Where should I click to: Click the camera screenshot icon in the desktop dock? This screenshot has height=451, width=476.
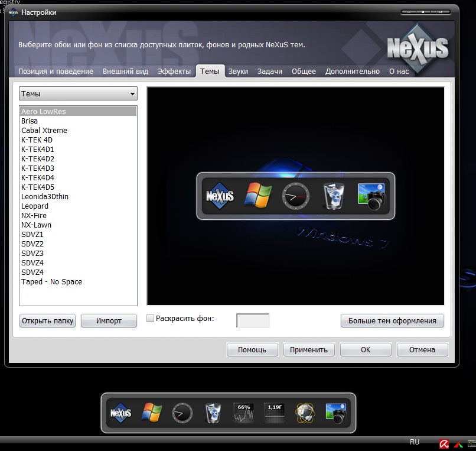(336, 413)
